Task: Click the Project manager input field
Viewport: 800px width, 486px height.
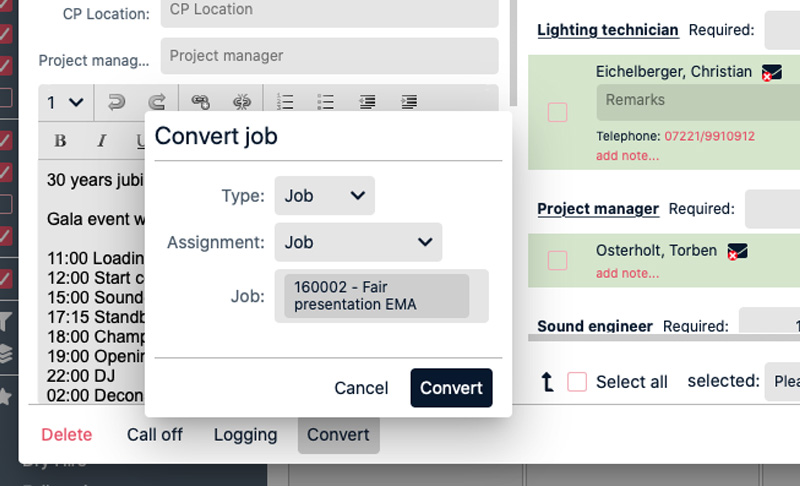Action: point(329,56)
